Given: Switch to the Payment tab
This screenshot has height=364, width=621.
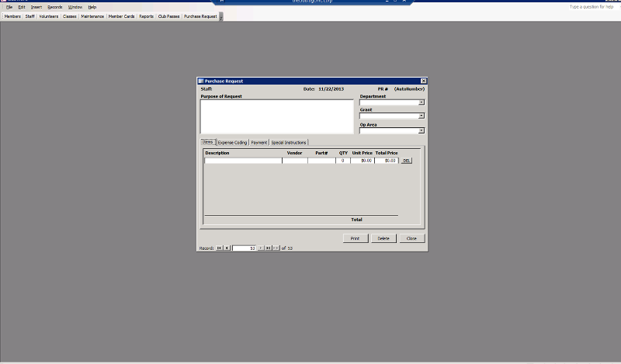Looking at the screenshot, I should pos(259,142).
